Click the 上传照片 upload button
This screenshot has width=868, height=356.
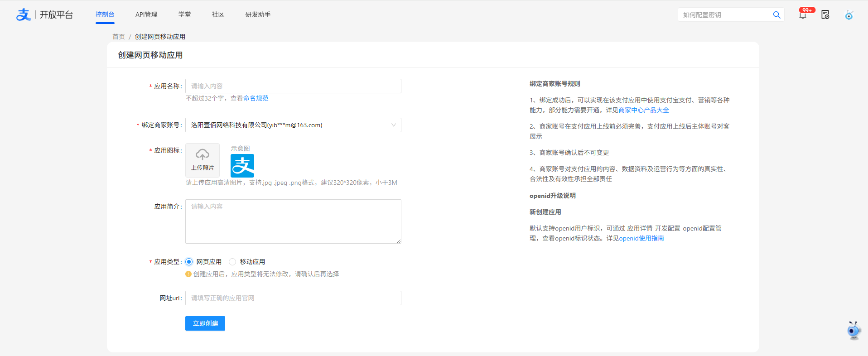pos(203,160)
